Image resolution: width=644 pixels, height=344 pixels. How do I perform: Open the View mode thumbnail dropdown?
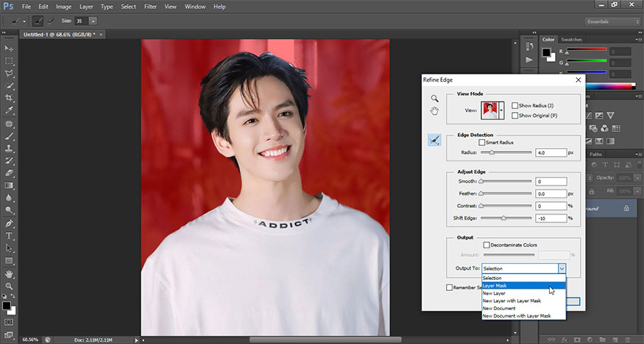501,110
